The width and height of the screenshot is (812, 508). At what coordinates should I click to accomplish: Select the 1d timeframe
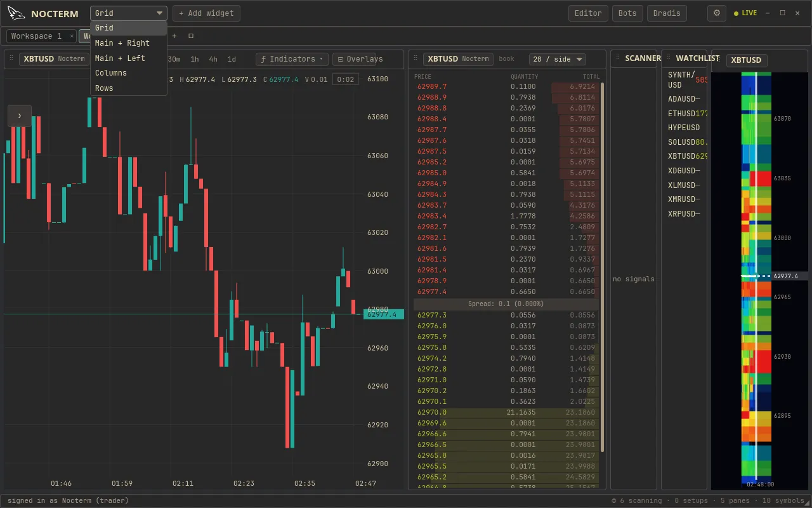(232, 59)
